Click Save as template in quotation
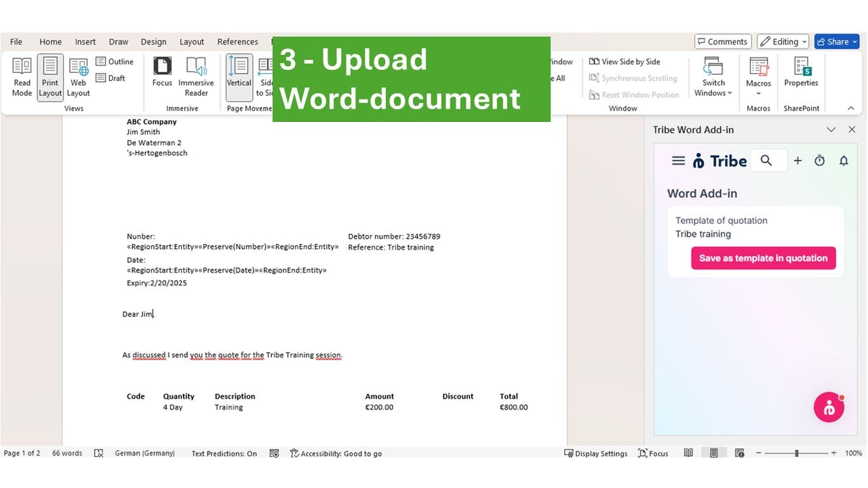Screen dimensions: 868x488 coord(763,258)
